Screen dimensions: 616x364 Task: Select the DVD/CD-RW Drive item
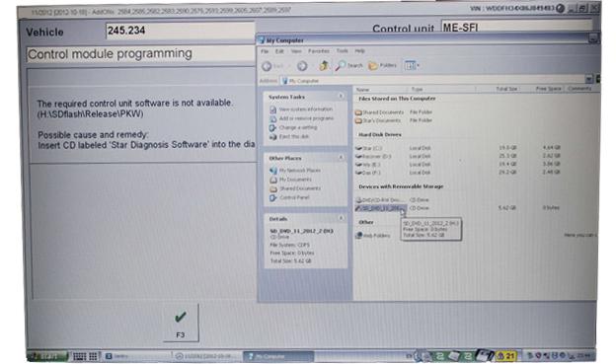tap(378, 200)
